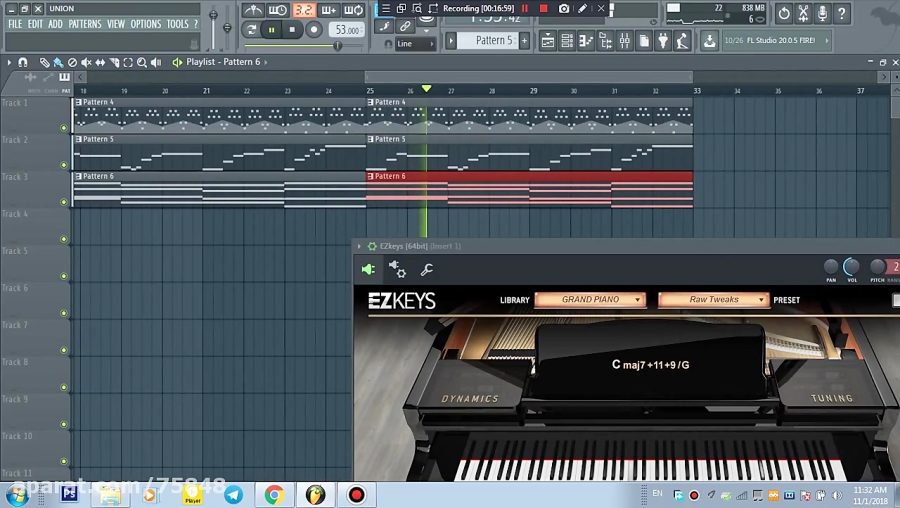Open the Browser/file tree icon
Screen dimensions: 900x508
tap(605, 41)
